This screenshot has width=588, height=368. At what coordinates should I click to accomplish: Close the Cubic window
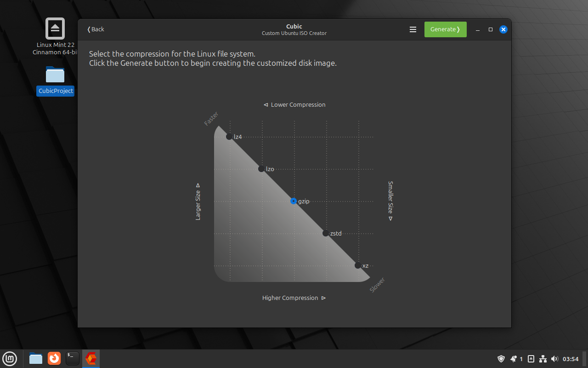503,29
